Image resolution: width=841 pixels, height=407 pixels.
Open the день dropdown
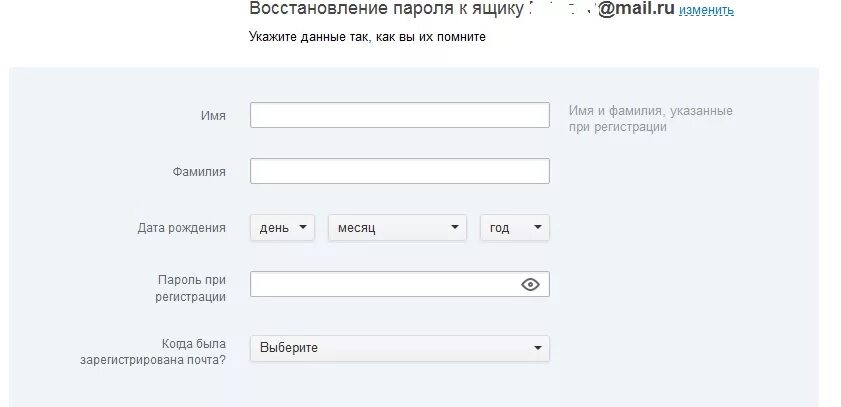pyautogui.click(x=282, y=227)
